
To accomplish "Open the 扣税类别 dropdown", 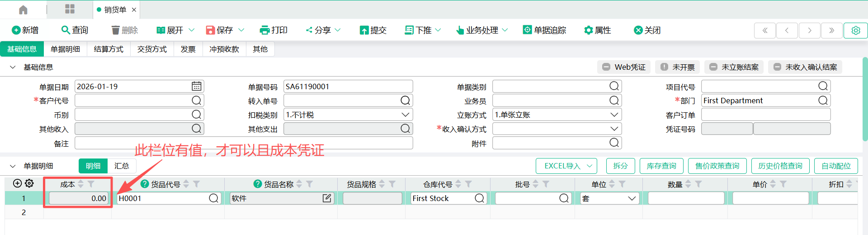I will tap(405, 115).
